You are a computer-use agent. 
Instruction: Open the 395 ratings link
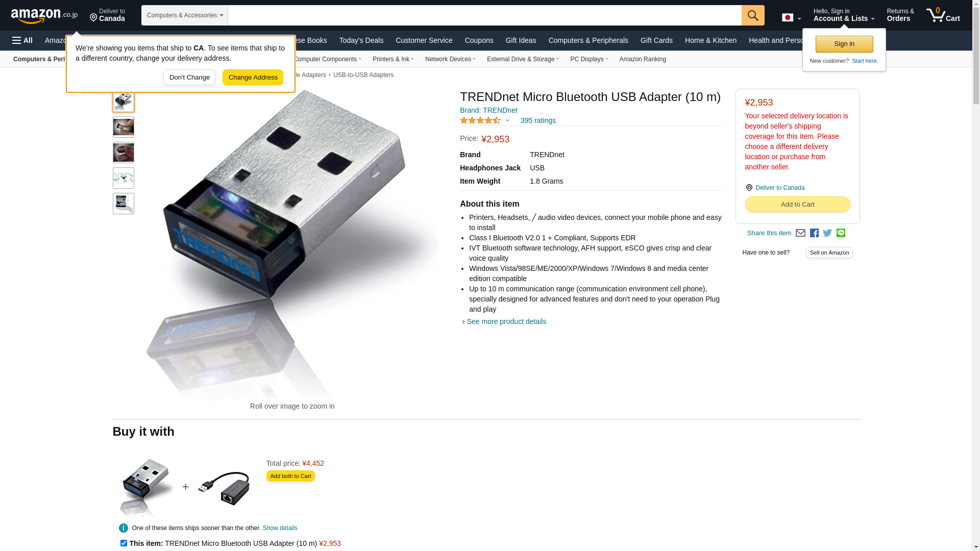pyautogui.click(x=538, y=121)
